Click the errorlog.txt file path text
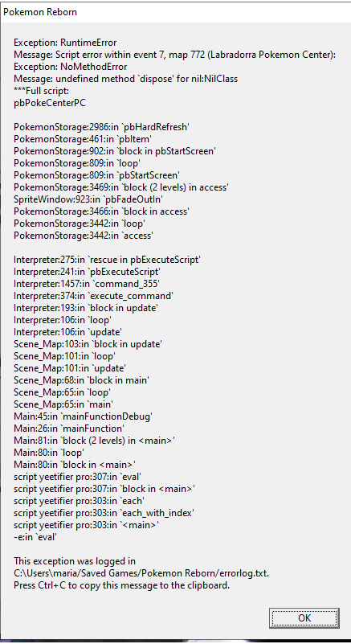Screen dimensions: 351x644 point(141,573)
